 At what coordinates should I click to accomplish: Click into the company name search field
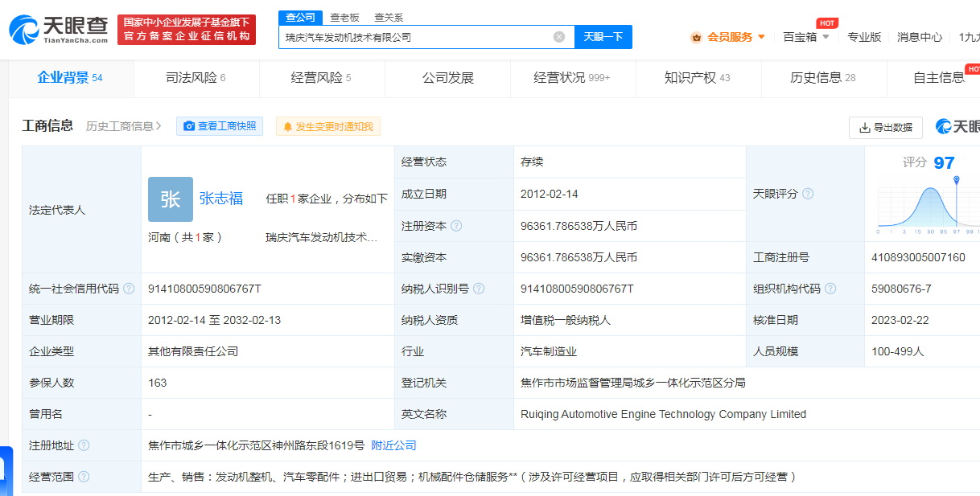414,37
